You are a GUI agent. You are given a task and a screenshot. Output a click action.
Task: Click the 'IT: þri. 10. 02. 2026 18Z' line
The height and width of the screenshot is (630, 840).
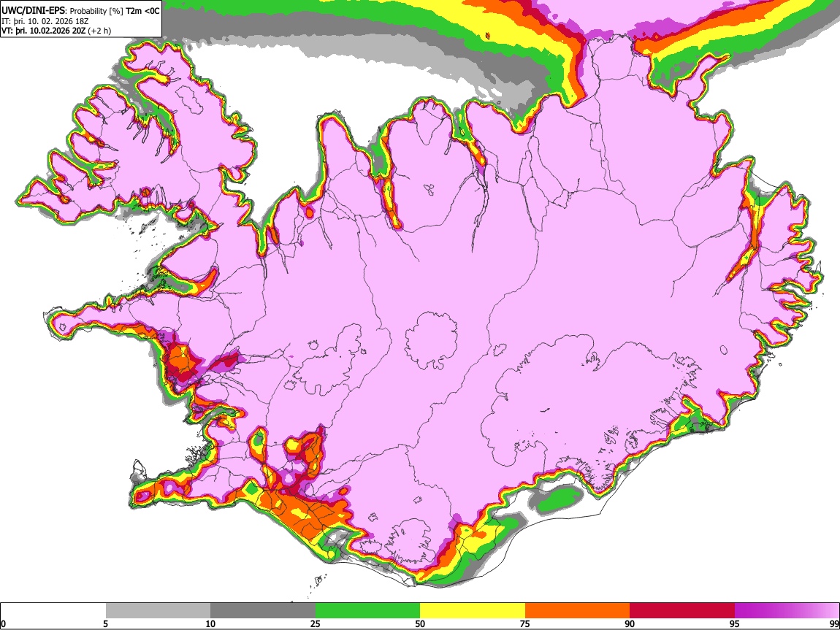point(45,21)
